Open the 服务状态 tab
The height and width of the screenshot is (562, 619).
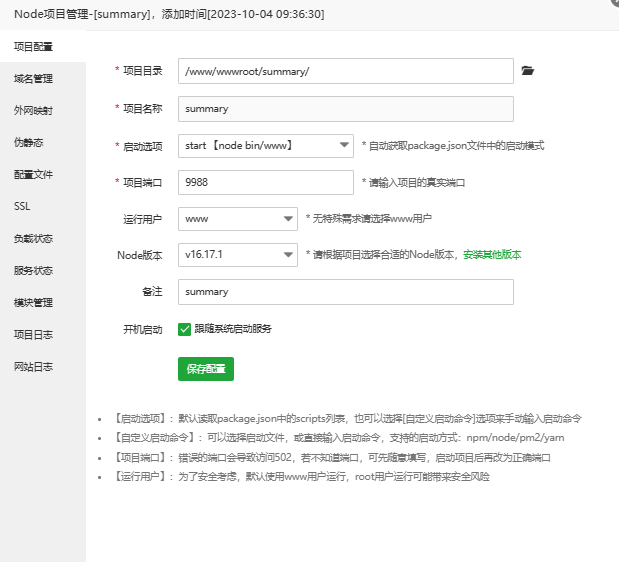(x=43, y=270)
